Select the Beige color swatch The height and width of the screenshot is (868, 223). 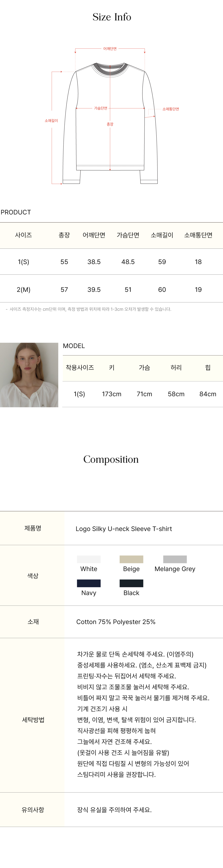click(131, 559)
